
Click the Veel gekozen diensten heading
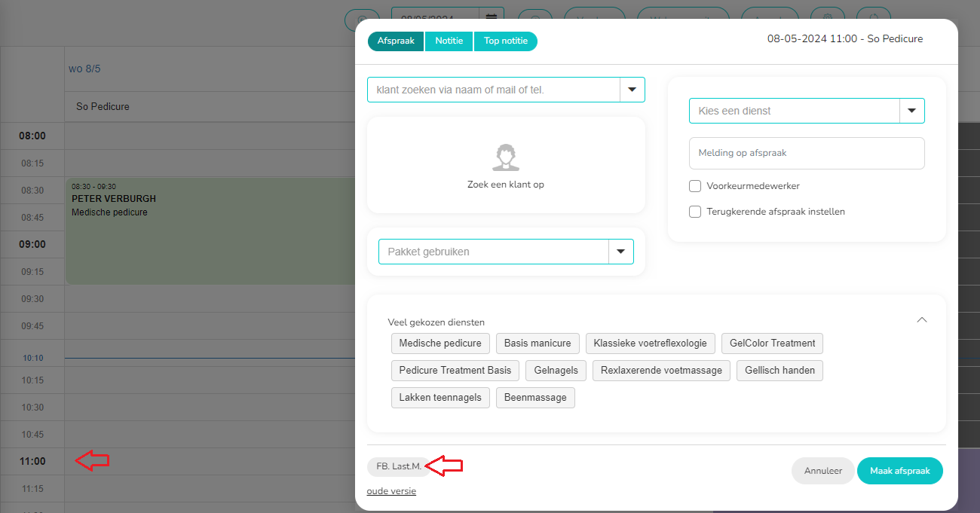[x=436, y=322]
